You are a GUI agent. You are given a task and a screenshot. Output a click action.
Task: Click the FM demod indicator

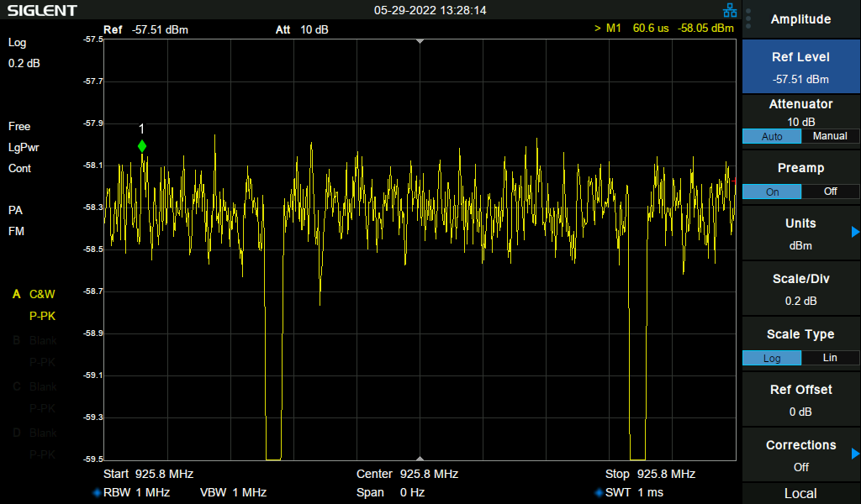pos(17,232)
